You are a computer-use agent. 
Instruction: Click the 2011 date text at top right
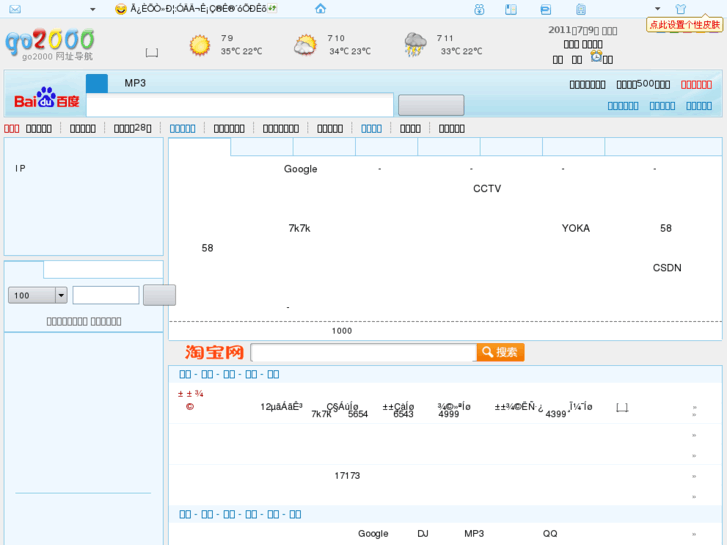coord(582,30)
